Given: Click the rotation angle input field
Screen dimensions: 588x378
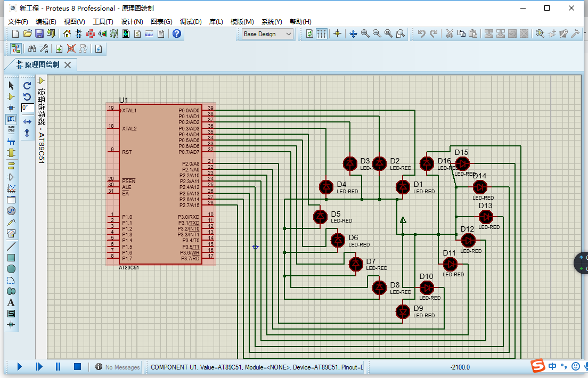Looking at the screenshot, I should coord(27,108).
